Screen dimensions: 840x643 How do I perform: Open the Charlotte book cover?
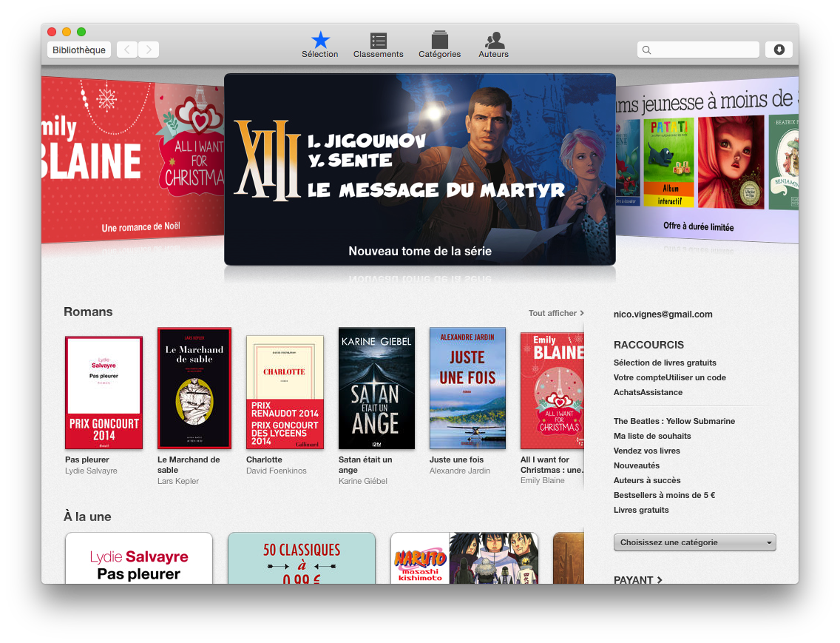285,392
